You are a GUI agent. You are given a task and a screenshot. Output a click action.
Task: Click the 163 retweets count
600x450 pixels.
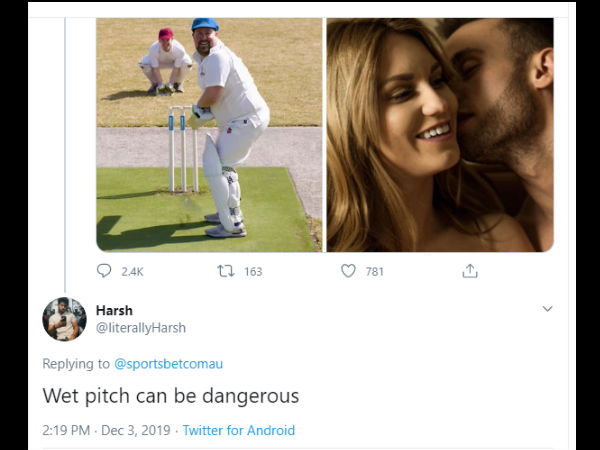pyautogui.click(x=253, y=271)
